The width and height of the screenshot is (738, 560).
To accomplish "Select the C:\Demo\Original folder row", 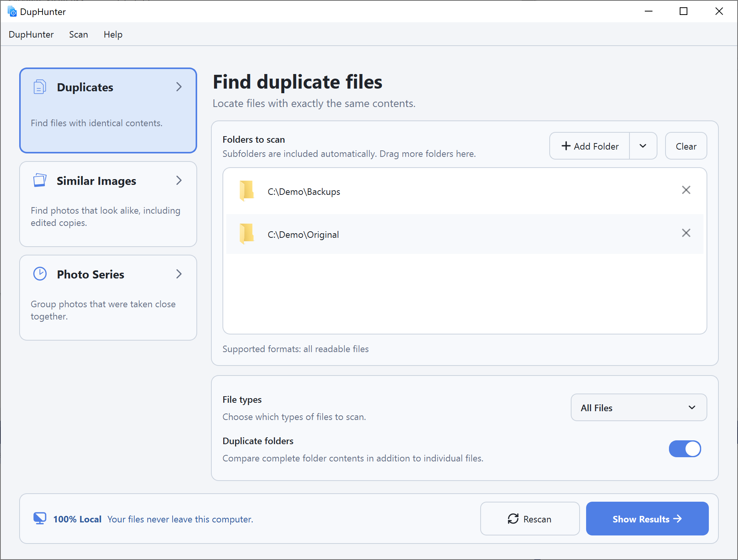I will (465, 234).
